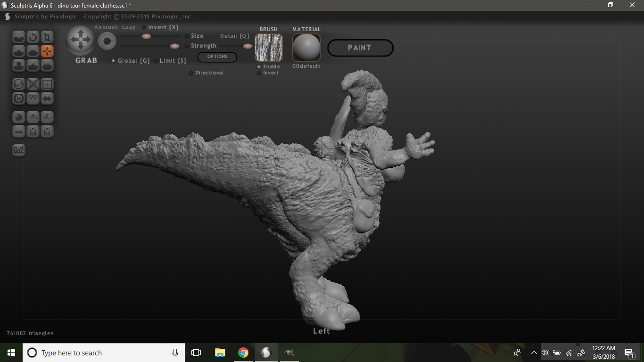This screenshot has height=362, width=644.
Task: Open the BRUSH texture thumbnail
Action: tap(269, 48)
